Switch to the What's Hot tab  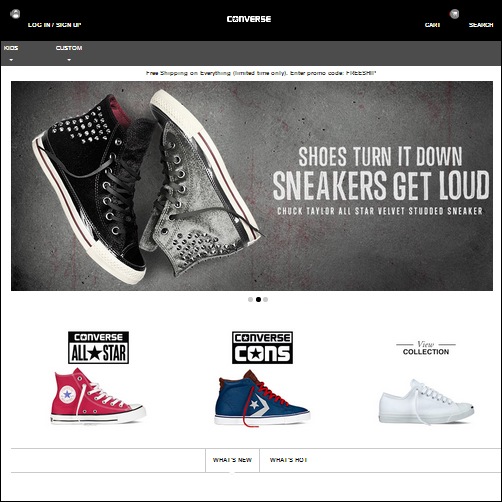tap(288, 460)
